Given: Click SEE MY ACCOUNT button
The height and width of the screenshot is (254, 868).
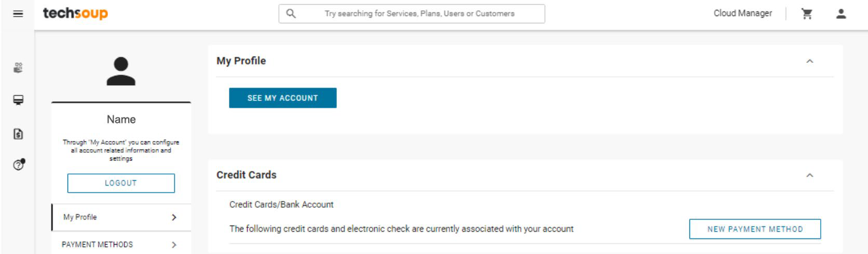Looking at the screenshot, I should coord(283,98).
